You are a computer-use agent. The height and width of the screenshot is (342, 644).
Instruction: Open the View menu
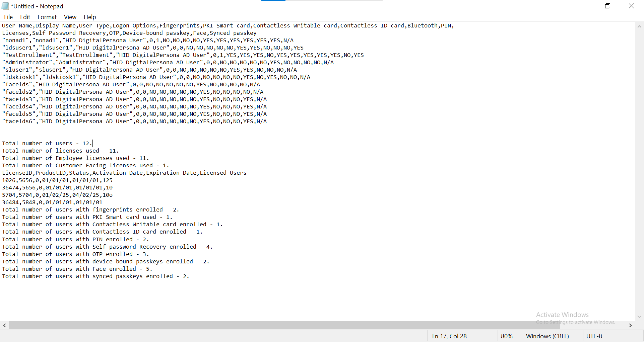(70, 17)
